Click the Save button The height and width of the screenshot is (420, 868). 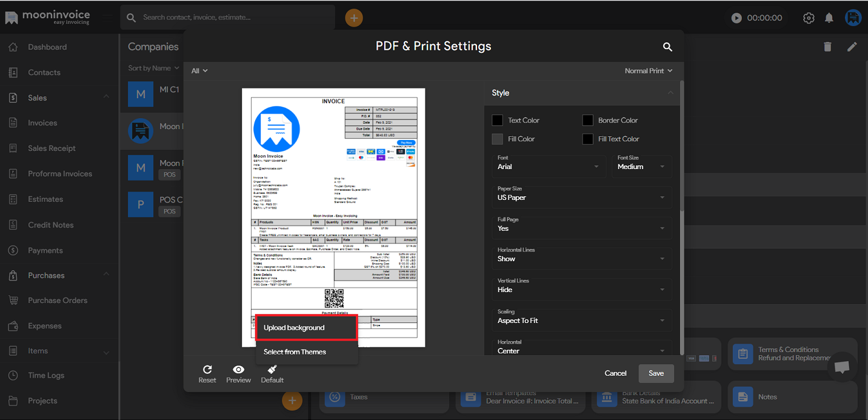click(656, 373)
